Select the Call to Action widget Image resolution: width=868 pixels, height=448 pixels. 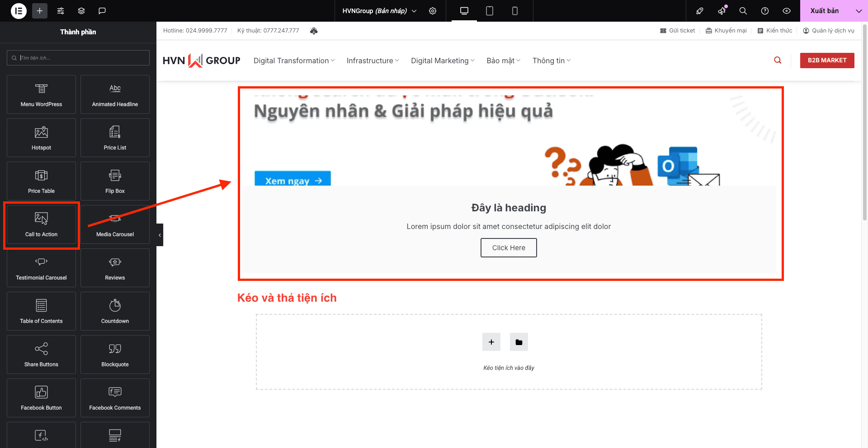pyautogui.click(x=41, y=224)
